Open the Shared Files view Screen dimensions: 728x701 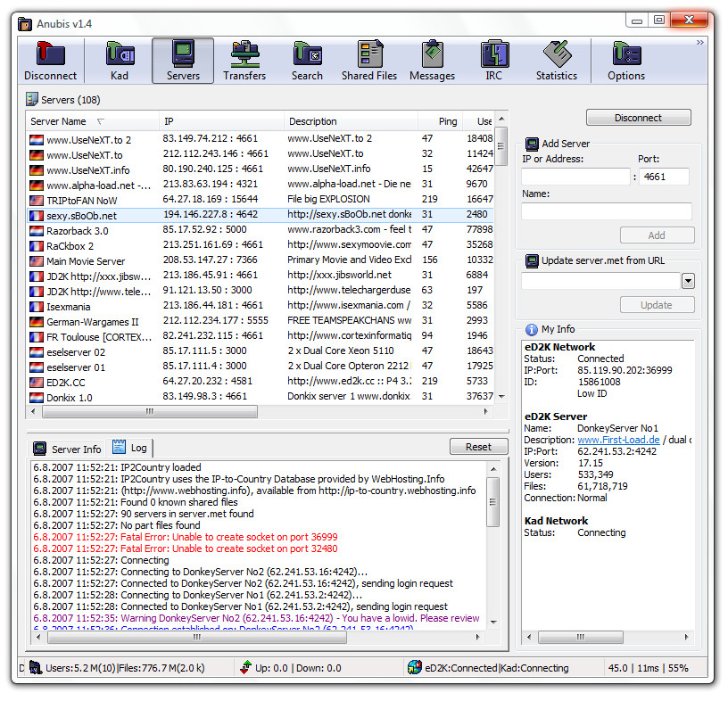(369, 61)
